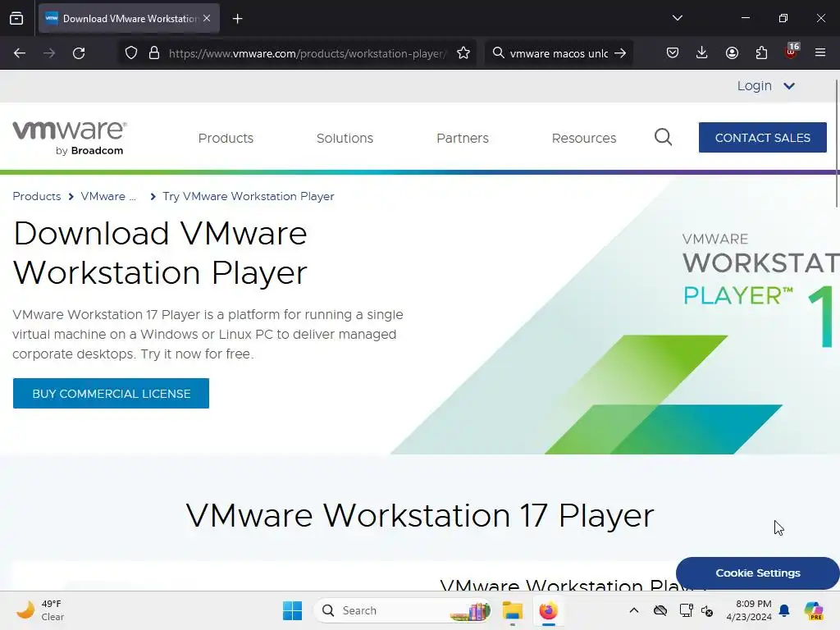Close the Download VMware Workstation tab
The width and height of the screenshot is (840, 630).
click(207, 18)
